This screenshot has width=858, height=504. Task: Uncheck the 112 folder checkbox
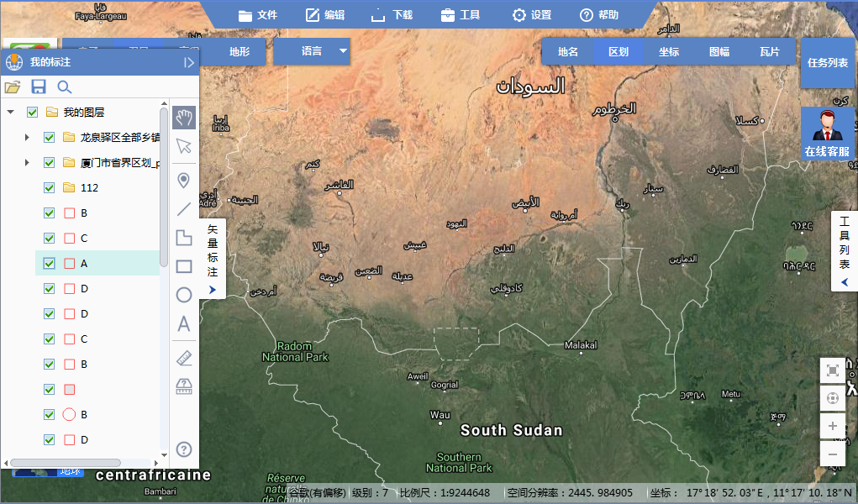(x=49, y=188)
